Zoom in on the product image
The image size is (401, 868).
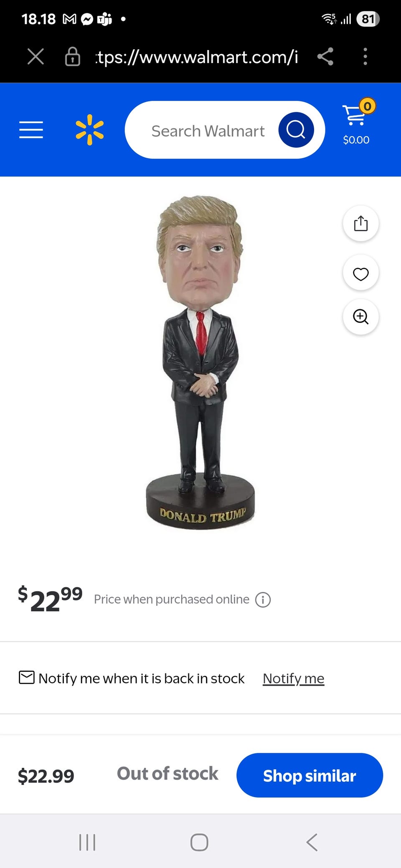361,317
